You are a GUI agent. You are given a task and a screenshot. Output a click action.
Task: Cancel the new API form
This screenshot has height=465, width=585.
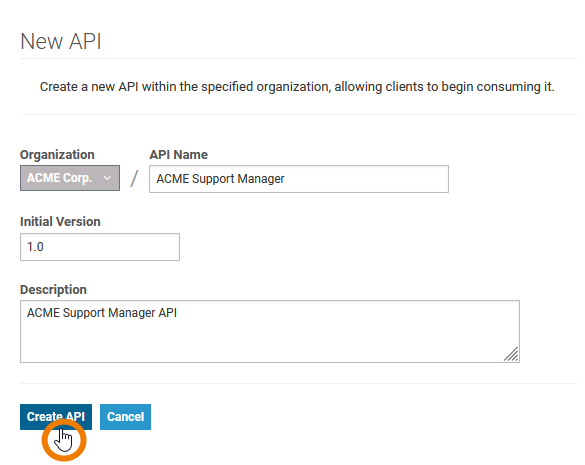(x=125, y=417)
